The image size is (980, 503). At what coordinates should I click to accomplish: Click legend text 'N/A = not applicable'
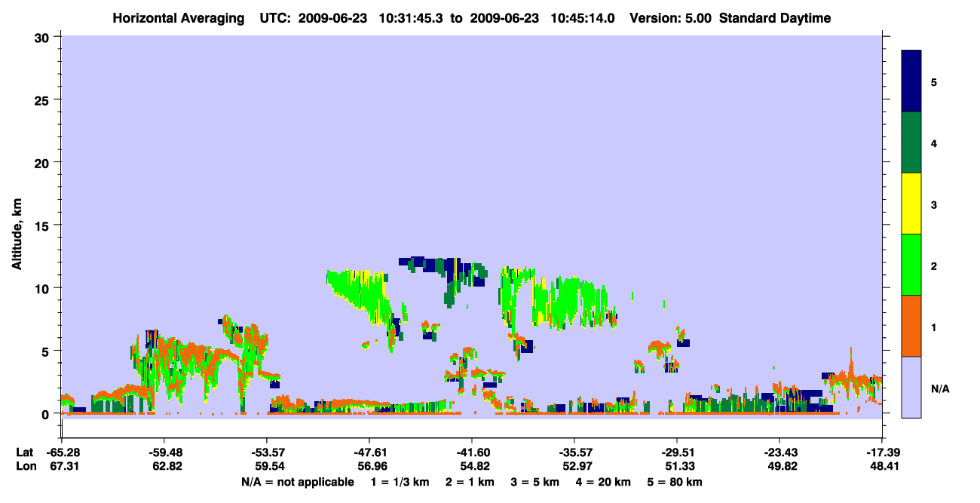[297, 482]
